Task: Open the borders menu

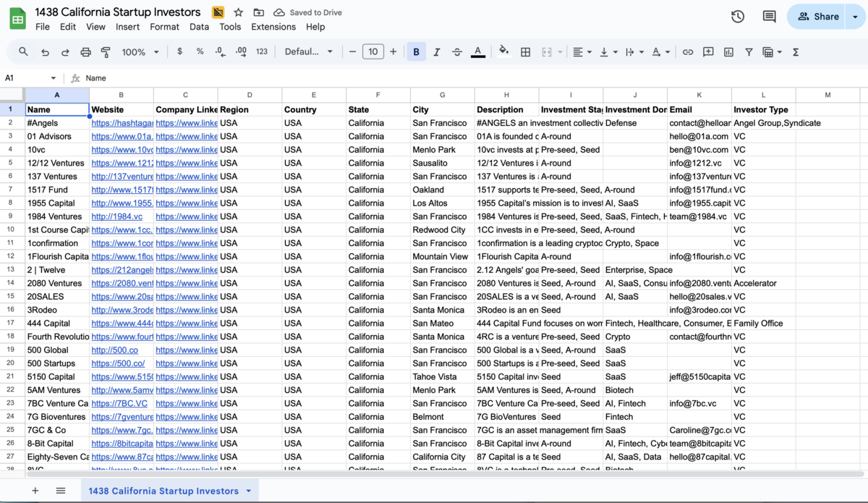Action: [525, 52]
